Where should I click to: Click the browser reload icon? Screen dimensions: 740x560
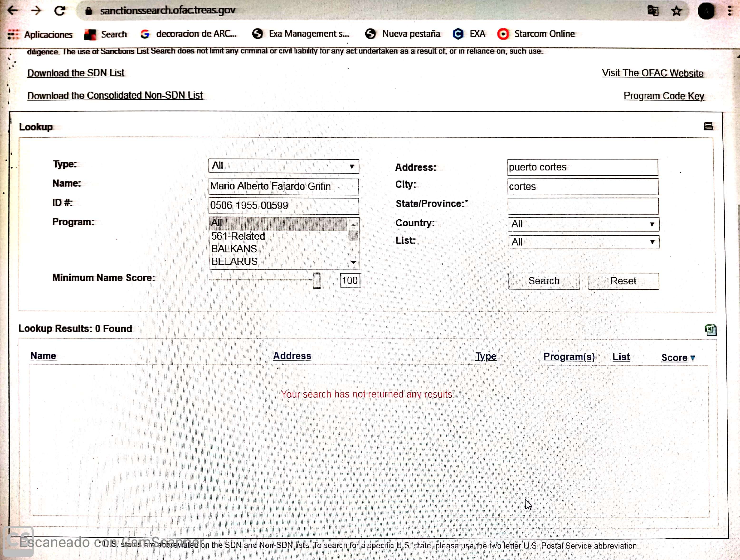coord(59,11)
